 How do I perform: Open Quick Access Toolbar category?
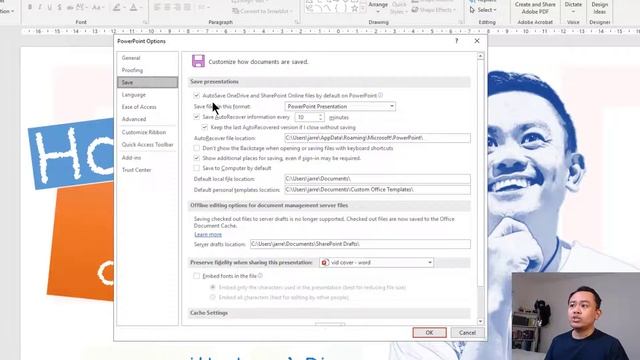147,144
